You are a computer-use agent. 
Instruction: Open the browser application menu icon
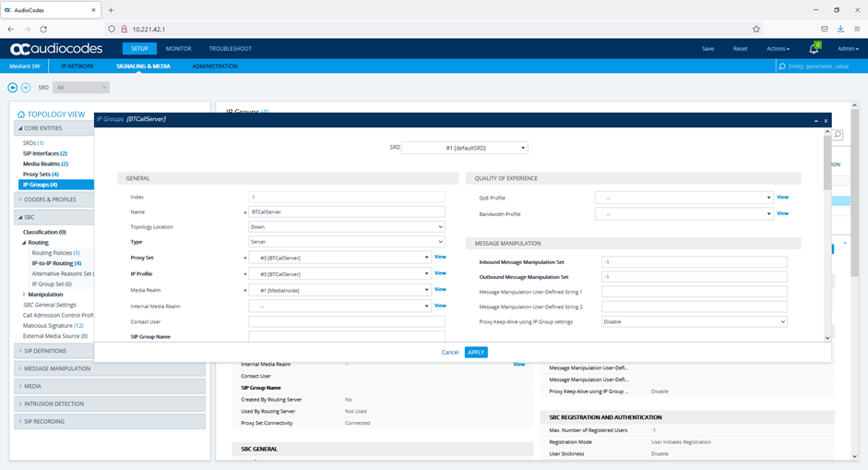(x=856, y=30)
